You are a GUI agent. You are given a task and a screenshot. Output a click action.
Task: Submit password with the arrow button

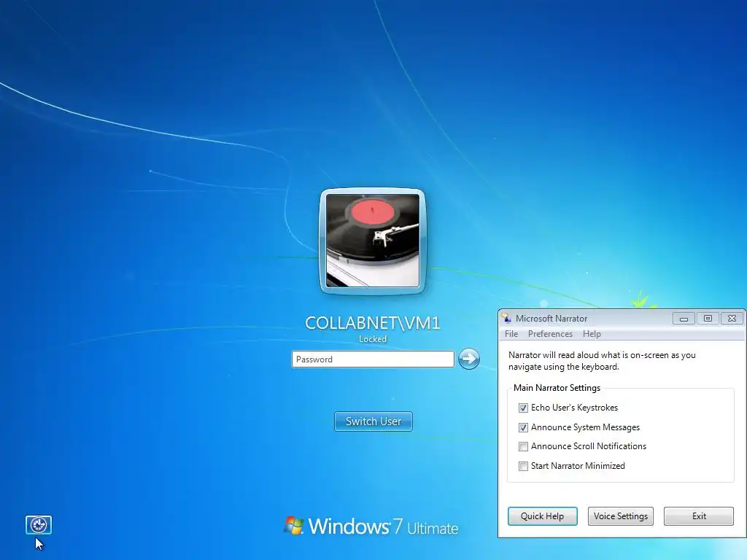469,359
